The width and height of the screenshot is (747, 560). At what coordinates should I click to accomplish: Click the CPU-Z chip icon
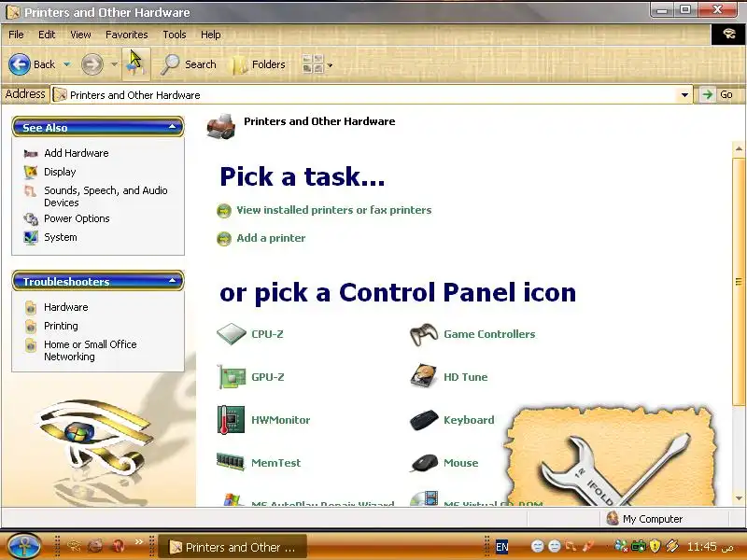point(231,334)
